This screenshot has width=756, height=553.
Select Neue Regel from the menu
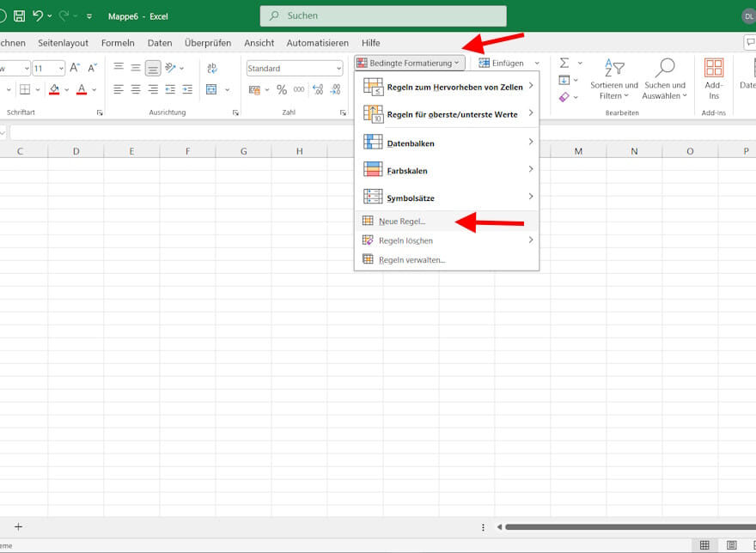pyautogui.click(x=404, y=222)
